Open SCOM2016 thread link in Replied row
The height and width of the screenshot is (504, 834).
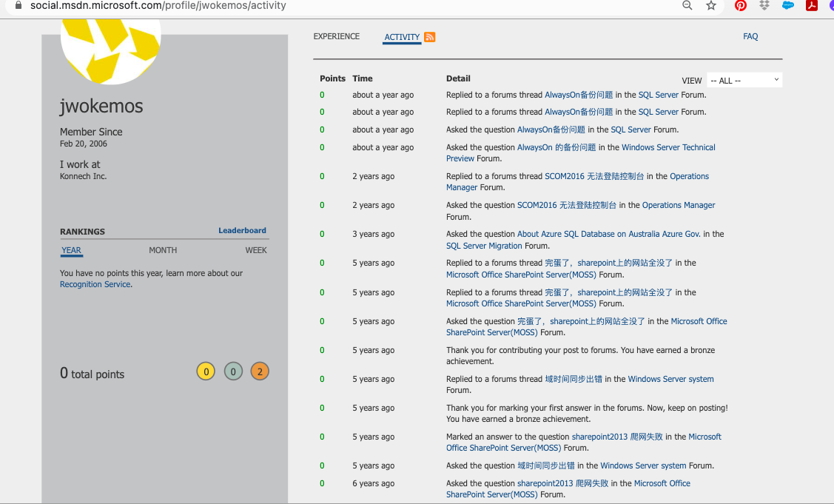coord(594,176)
